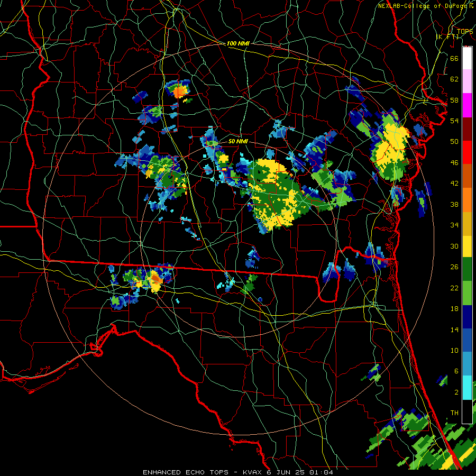Image resolution: width=476 pixels, height=476 pixels.
Task: Select the cyan legend color block
Action: (x=467, y=388)
